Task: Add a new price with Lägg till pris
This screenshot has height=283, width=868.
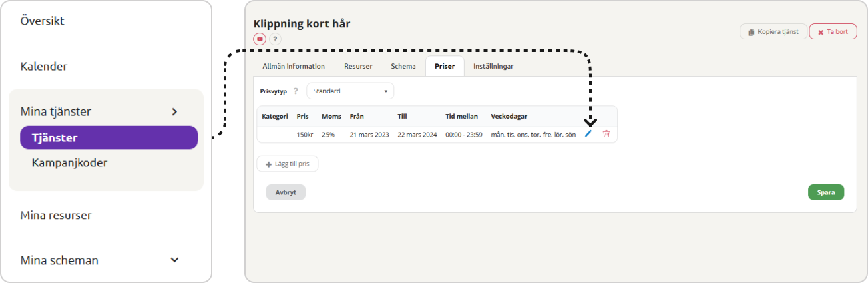Action: (288, 164)
